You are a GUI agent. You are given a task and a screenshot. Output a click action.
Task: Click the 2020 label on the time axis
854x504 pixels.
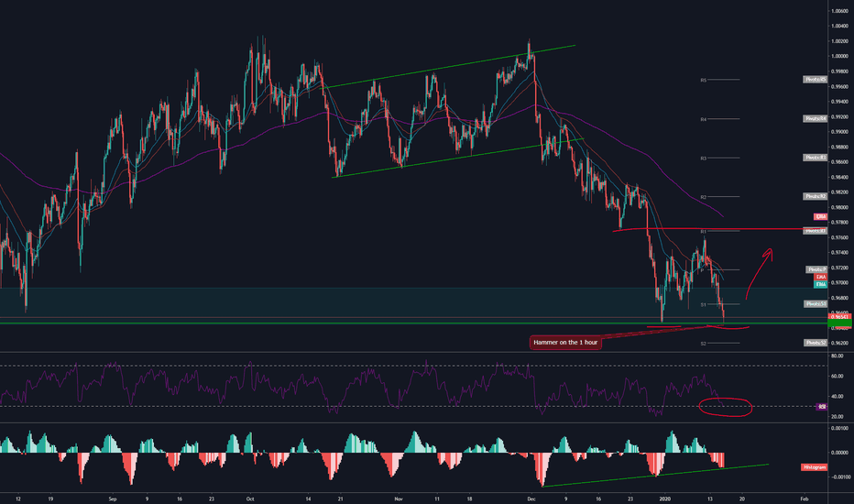[x=664, y=501]
